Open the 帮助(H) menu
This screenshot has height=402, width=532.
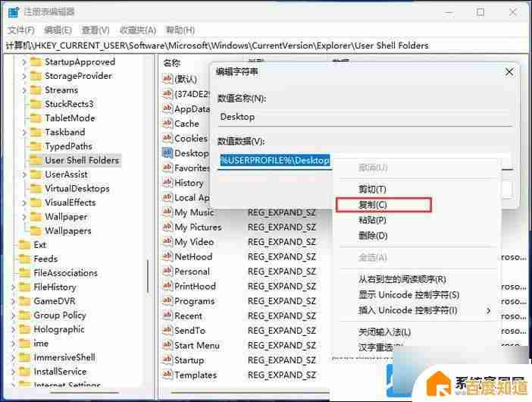[180, 30]
